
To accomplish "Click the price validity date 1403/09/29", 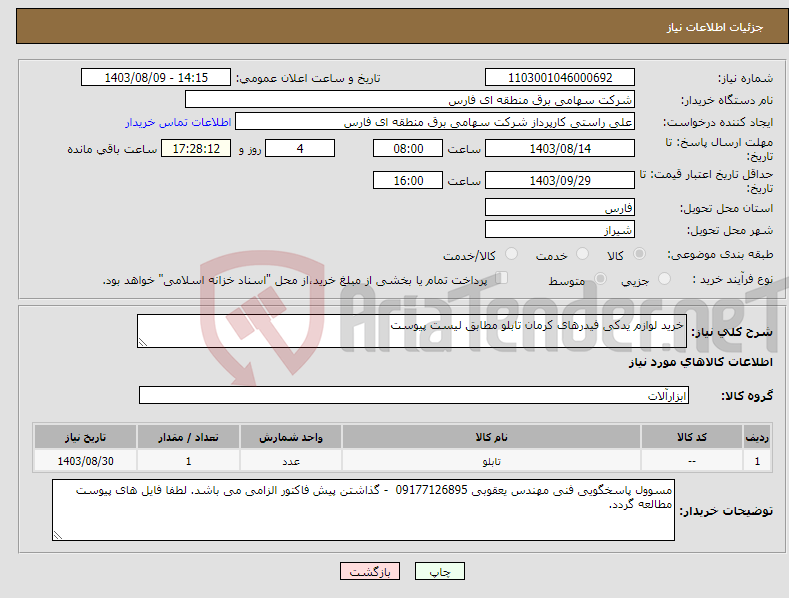I will (x=560, y=180).
